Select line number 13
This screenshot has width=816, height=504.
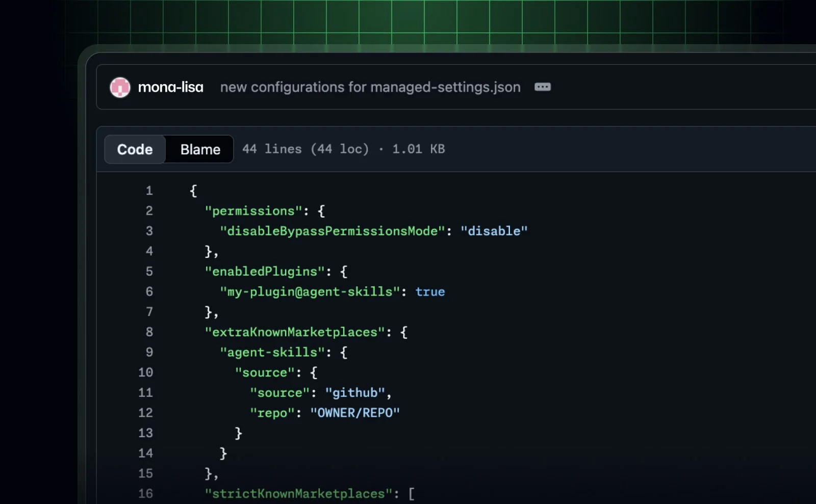point(145,433)
